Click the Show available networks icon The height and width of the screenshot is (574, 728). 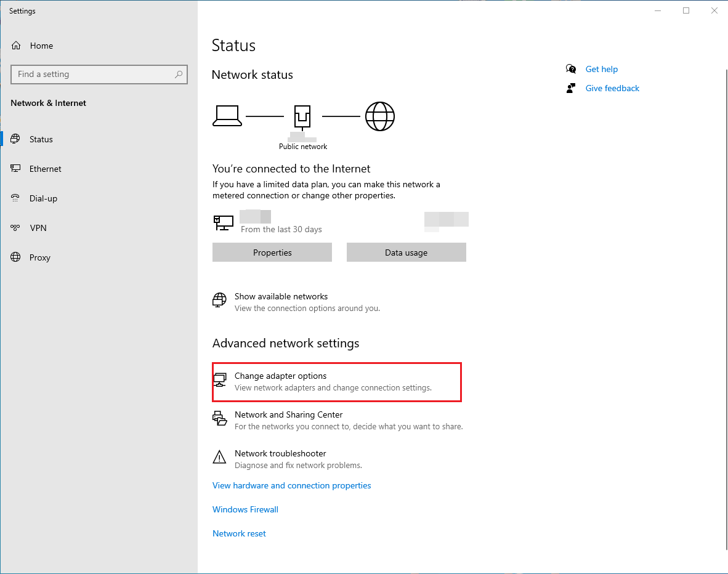[x=219, y=300]
